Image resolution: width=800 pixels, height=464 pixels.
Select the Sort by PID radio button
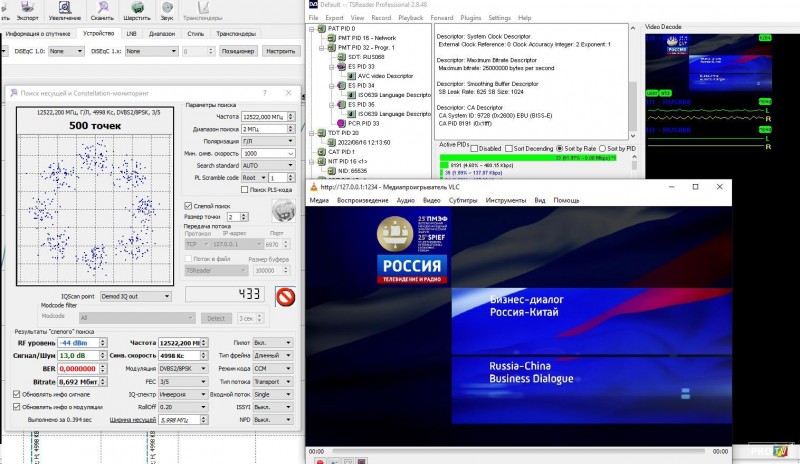604,148
